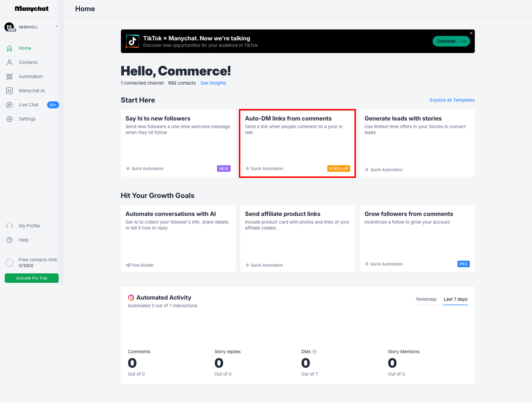Screen dimensions: 532x403
Task: Click the Discover button in TikTok banner
Action: pos(451,41)
